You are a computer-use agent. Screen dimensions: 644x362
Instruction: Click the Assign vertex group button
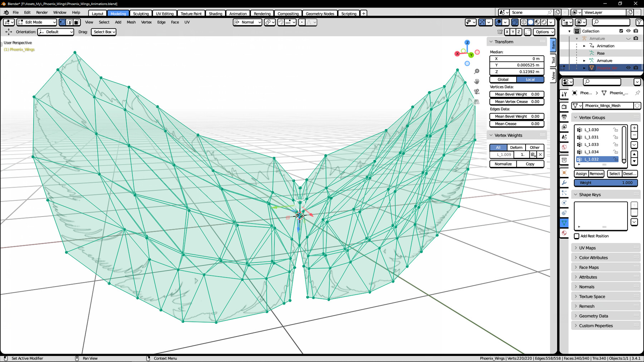click(581, 174)
